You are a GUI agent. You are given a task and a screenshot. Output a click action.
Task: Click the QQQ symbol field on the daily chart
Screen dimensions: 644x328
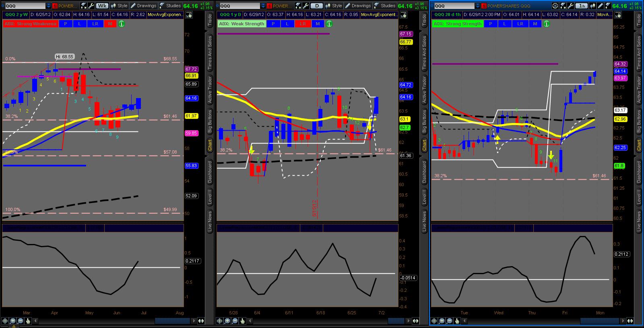[240, 6]
